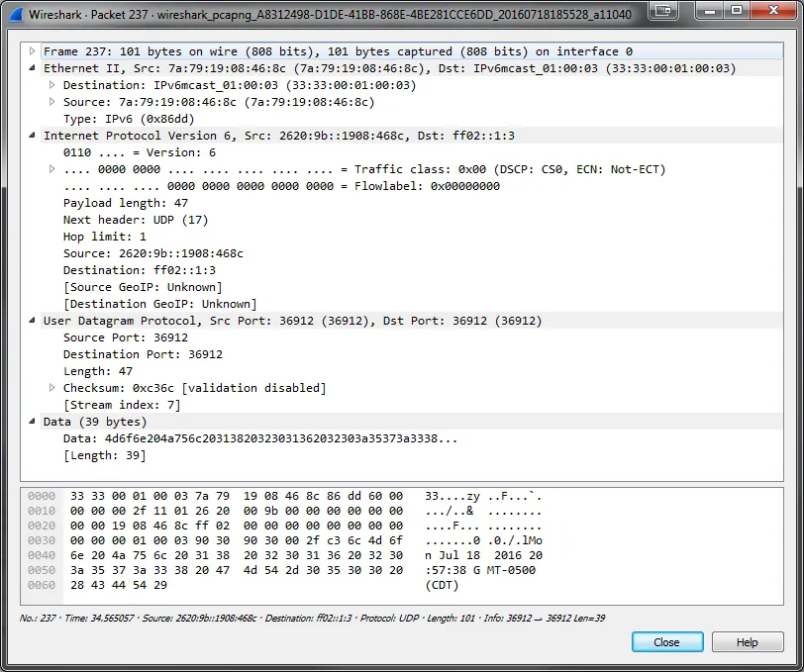The image size is (804, 672).
Task: Select the Destination GeoIP: Unknown row
Action: tap(160, 304)
